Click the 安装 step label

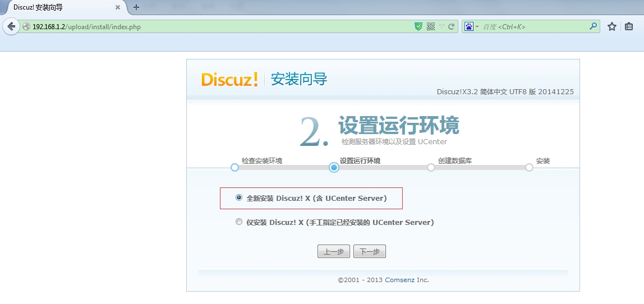543,160
